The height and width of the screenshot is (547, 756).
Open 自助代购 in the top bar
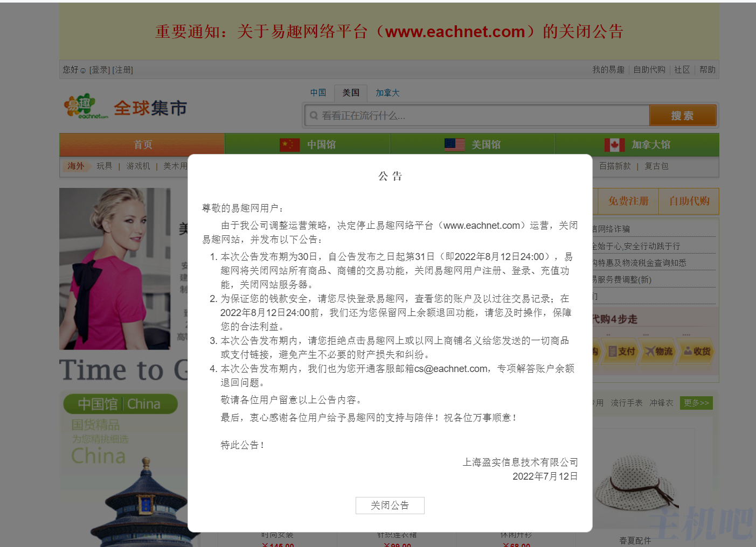[649, 69]
